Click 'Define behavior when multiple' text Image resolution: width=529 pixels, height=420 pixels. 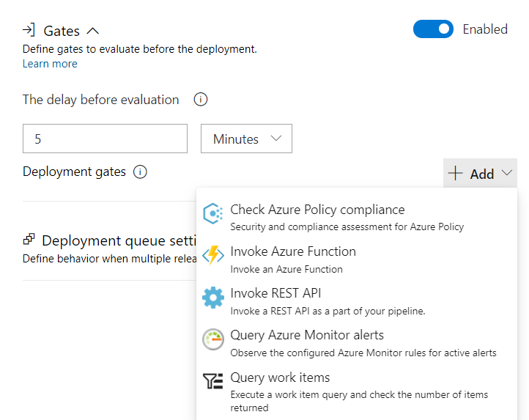110,259
